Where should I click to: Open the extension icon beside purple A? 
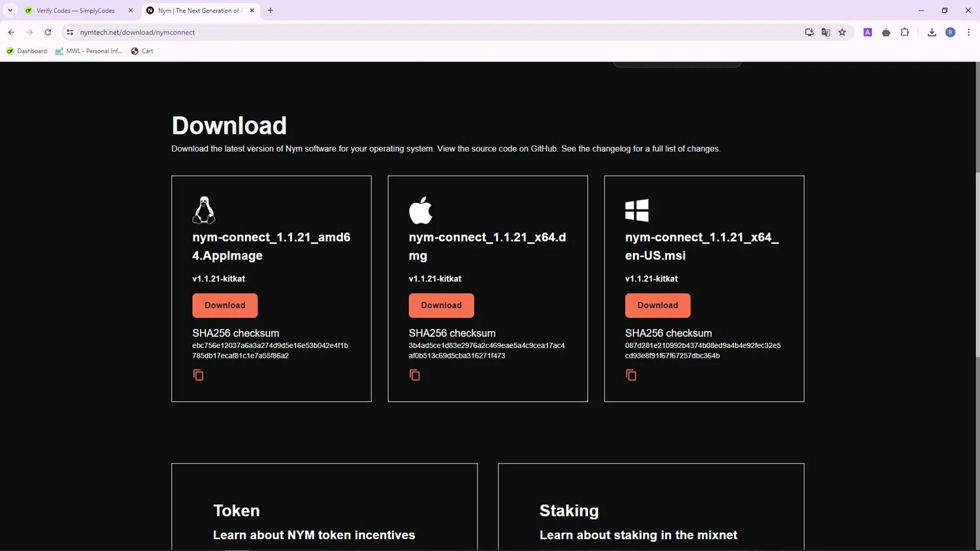[886, 32]
